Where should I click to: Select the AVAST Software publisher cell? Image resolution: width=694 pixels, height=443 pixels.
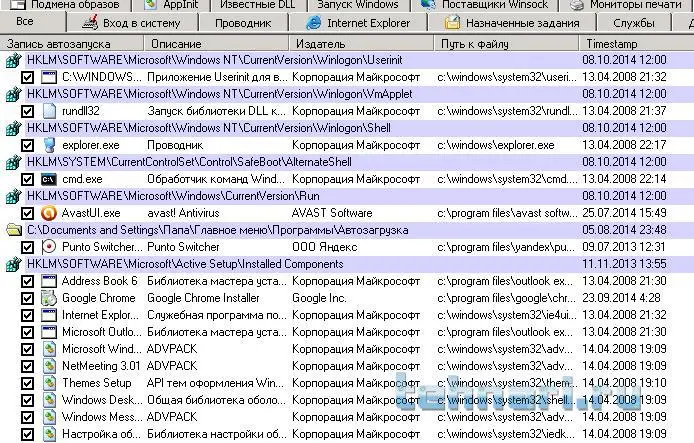click(332, 213)
